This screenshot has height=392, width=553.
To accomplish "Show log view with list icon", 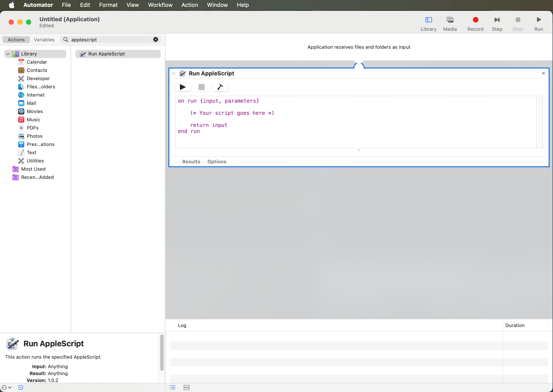I will tap(173, 387).
